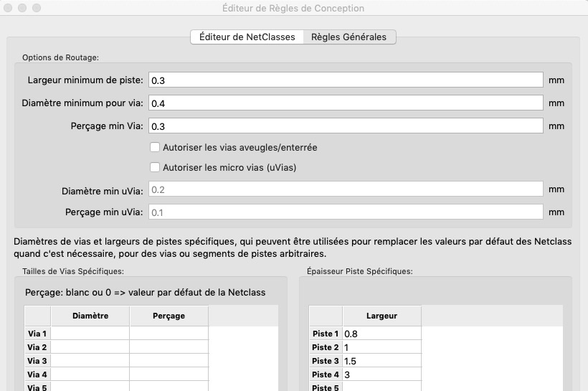The width and height of the screenshot is (588, 391).
Task: Click the Diamètre minimum pour via field
Action: (x=345, y=103)
